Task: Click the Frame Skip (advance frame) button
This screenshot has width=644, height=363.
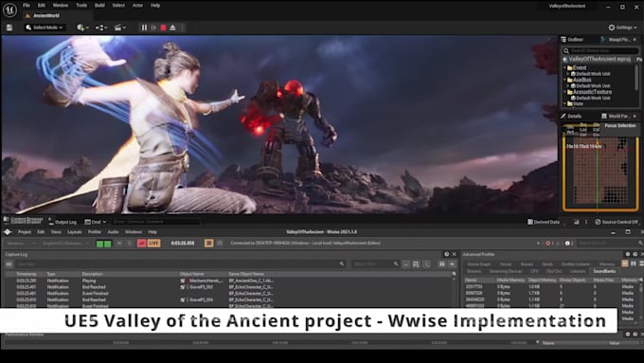Action: point(153,27)
